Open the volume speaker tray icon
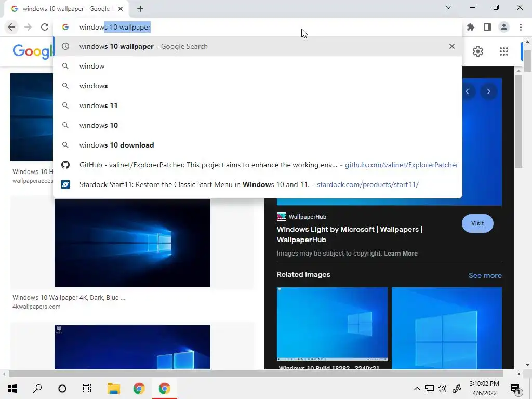 442,389
